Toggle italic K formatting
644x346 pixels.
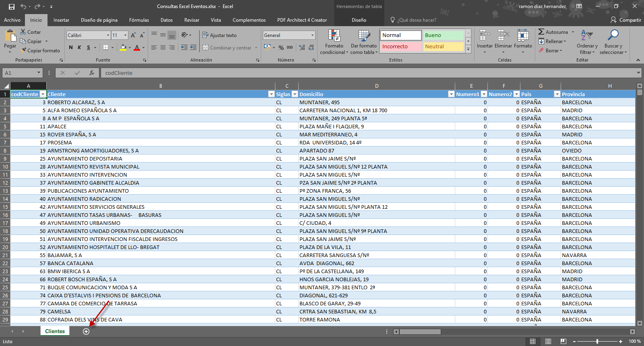(x=79, y=47)
